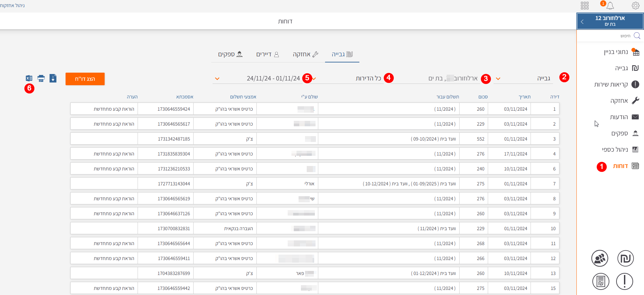The image size is (644, 295).
Task: Open the ניהול אחזקות link
Action: coord(12,5)
